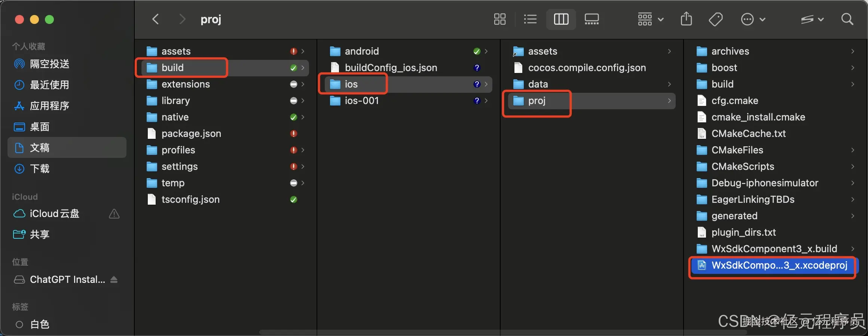Select the CMakeScripts folder
868x336 pixels.
coord(775,167)
